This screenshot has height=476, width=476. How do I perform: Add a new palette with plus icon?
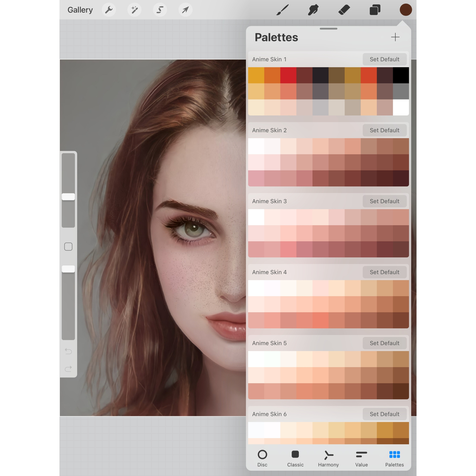(395, 37)
